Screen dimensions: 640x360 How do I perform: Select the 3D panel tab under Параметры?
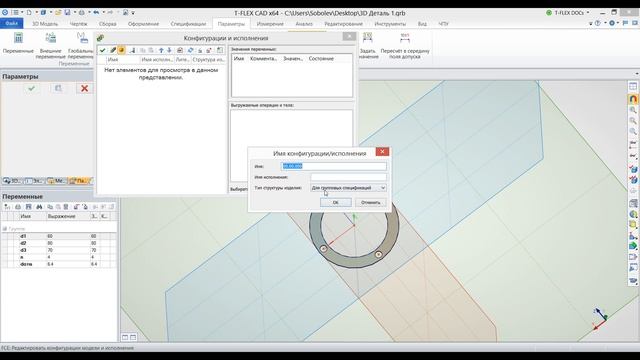pos(12,180)
